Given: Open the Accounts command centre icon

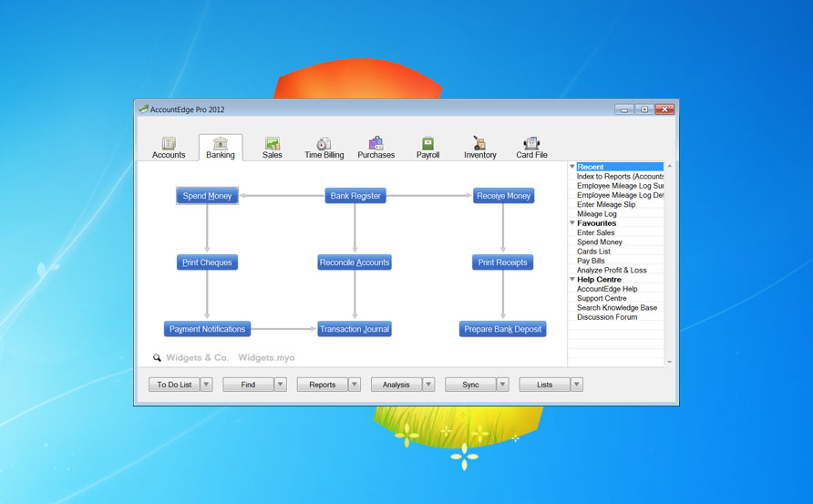Looking at the screenshot, I should pyautogui.click(x=169, y=144).
